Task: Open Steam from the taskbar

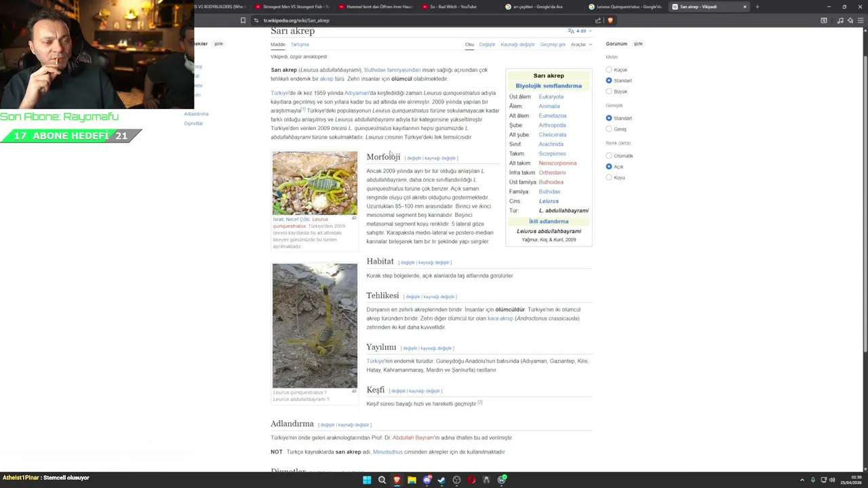Action: point(441,480)
